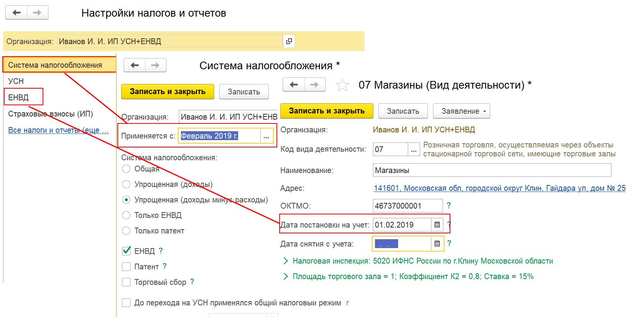Go back in the Система налогообложения form
Image resolution: width=644 pixels, height=317 pixels.
134,65
